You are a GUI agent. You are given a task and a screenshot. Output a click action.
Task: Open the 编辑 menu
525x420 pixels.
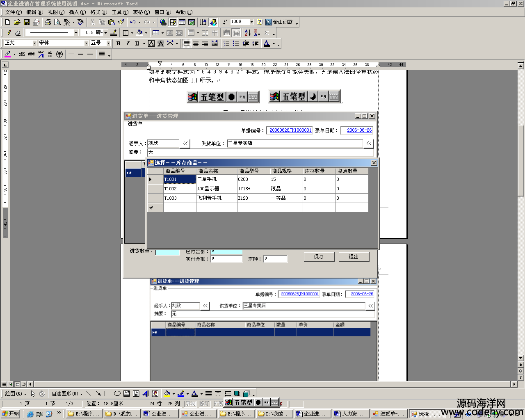click(34, 12)
